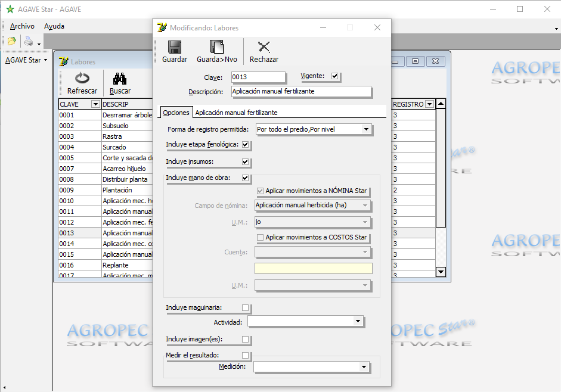
Task: Expand Forma de registro permitida dropdown
Action: pos(366,129)
